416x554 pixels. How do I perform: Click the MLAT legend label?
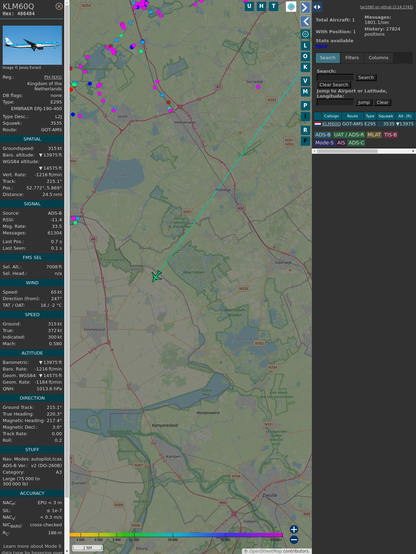pos(374,135)
